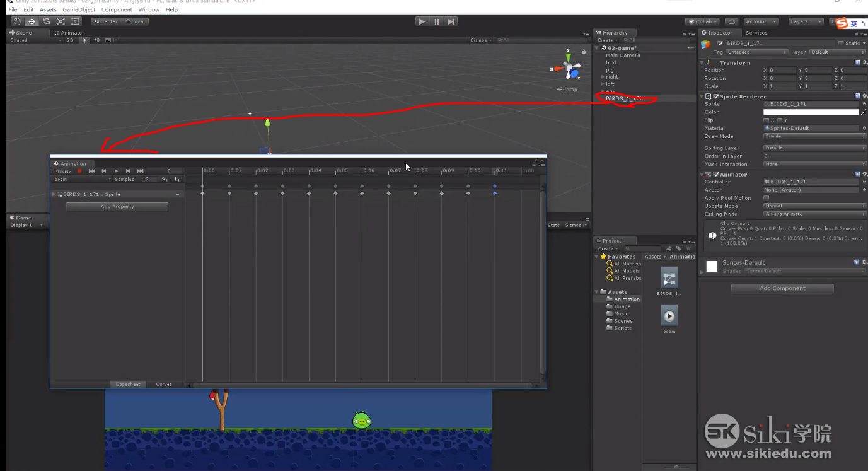Start Play mode with the play button

tap(422, 21)
